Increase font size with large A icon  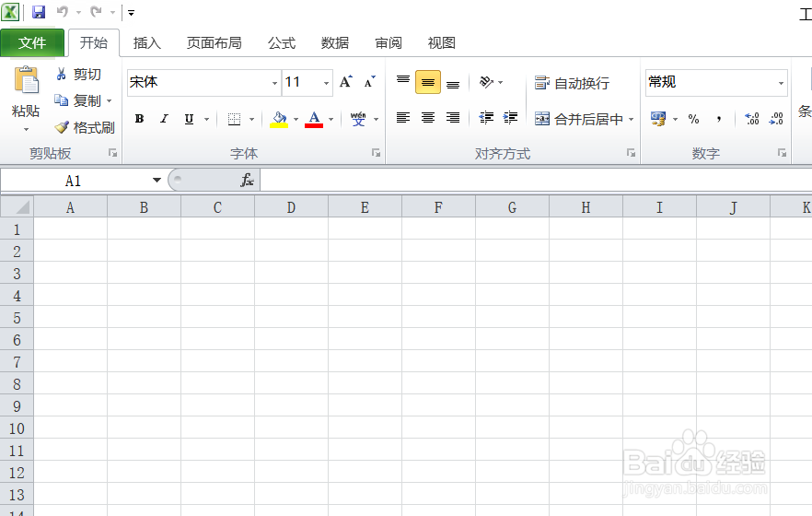tap(346, 82)
